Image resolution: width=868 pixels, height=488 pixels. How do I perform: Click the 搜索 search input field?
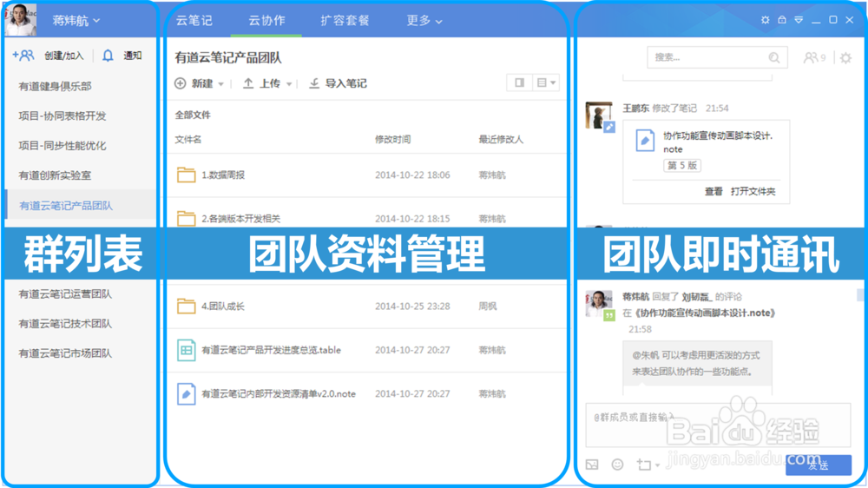(717, 57)
